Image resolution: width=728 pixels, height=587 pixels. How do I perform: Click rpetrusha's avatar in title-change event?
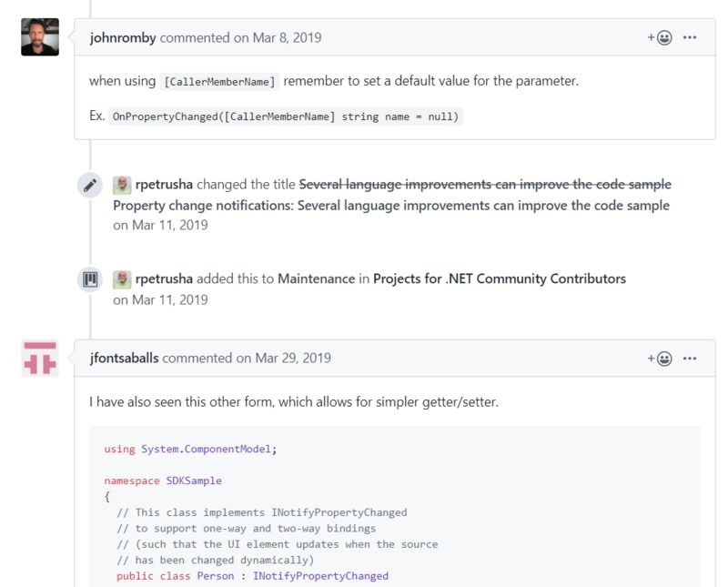[122, 186]
